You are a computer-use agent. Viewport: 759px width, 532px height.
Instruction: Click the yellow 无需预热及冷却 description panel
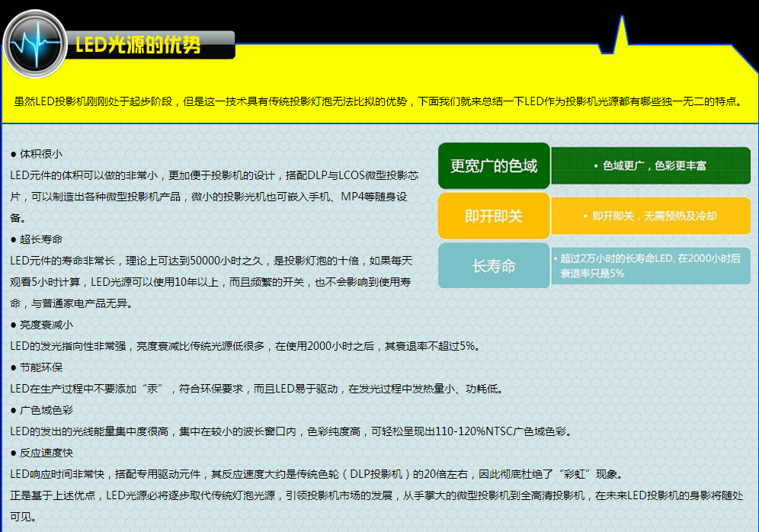(650, 216)
